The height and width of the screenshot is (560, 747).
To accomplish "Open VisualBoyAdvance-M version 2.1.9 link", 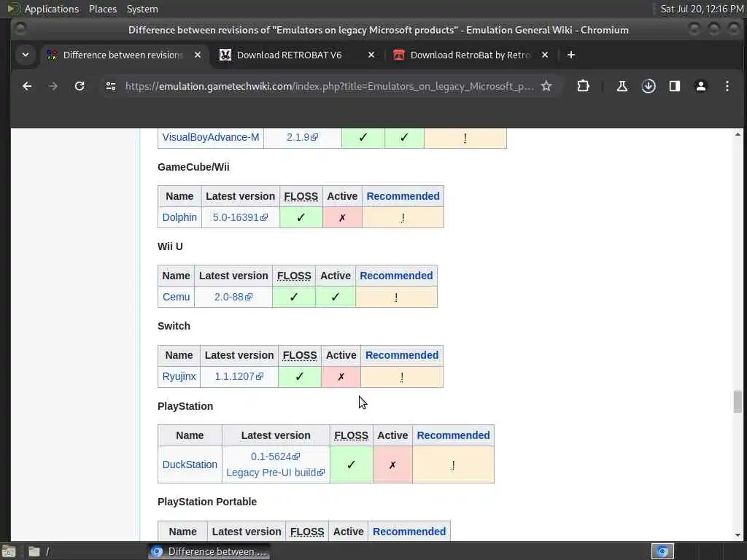I will pyautogui.click(x=302, y=137).
